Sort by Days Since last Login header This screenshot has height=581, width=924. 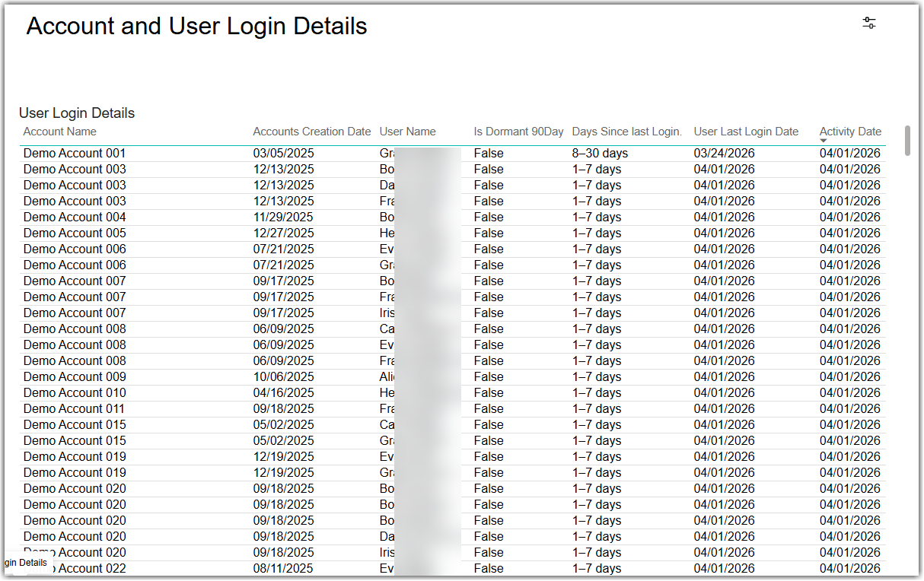coord(627,132)
